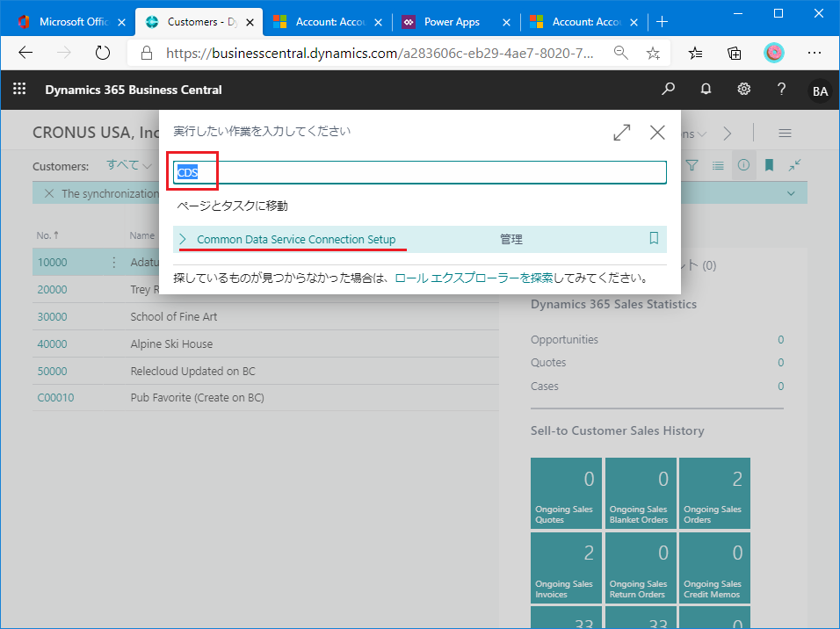This screenshot has height=629, width=840.
Task: Go back in the browser
Action: pos(25,53)
